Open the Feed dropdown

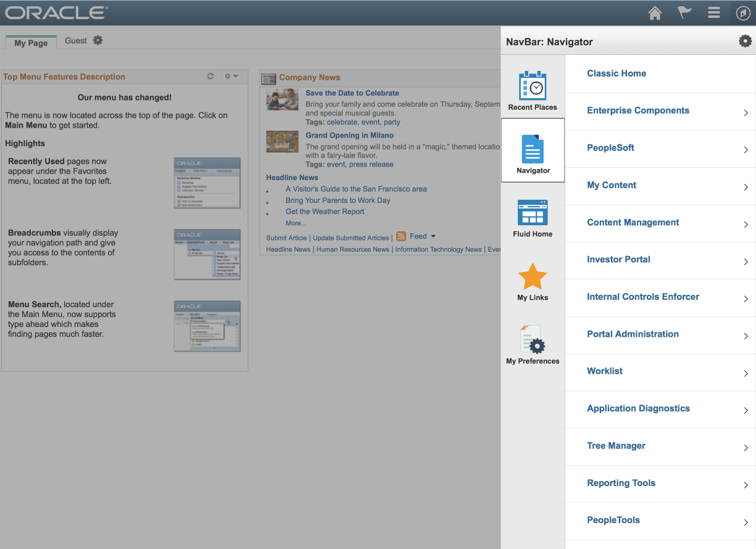click(x=433, y=236)
